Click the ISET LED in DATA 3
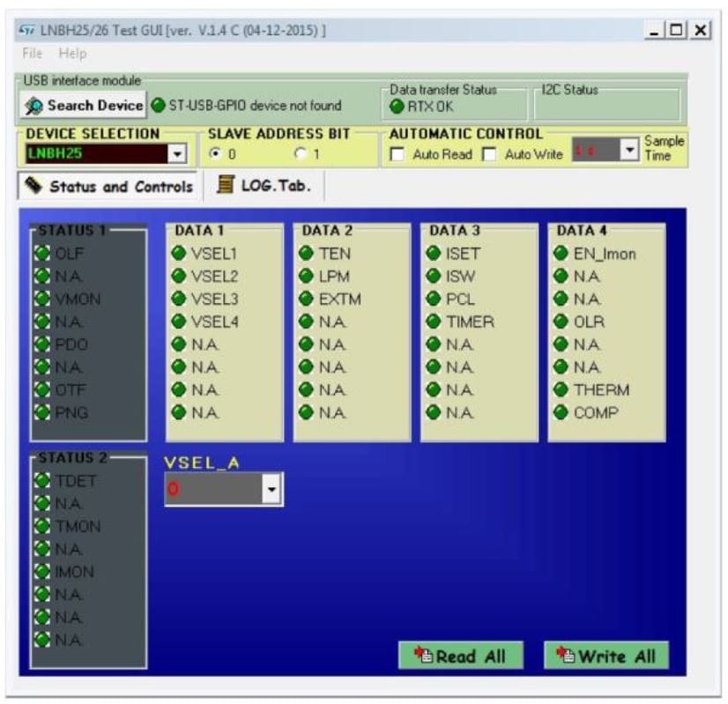 [434, 254]
